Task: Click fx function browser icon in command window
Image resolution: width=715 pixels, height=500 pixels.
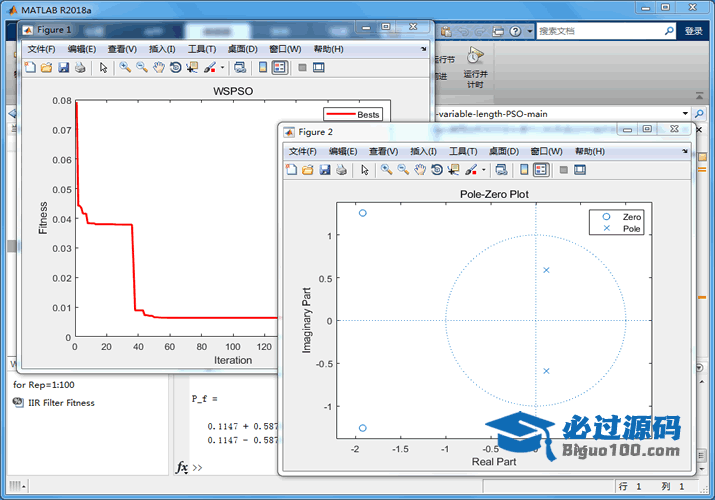Action: [x=182, y=467]
